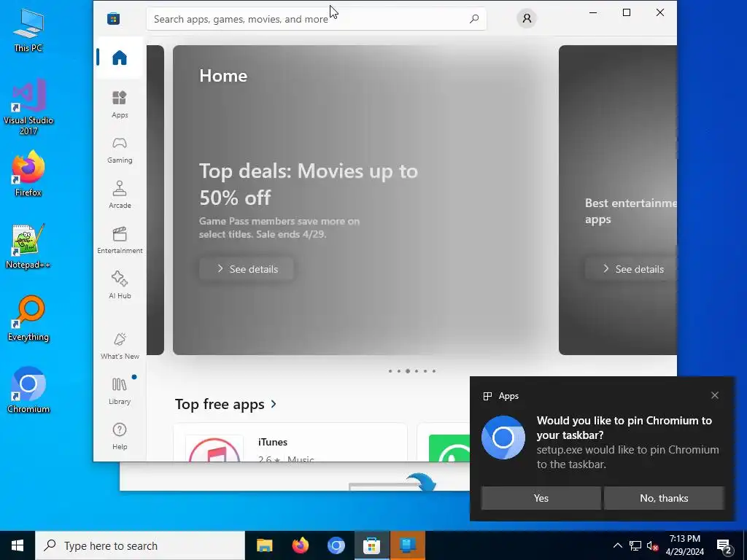
Task: Click the muted volume icon in tray
Action: pyautogui.click(x=652, y=545)
